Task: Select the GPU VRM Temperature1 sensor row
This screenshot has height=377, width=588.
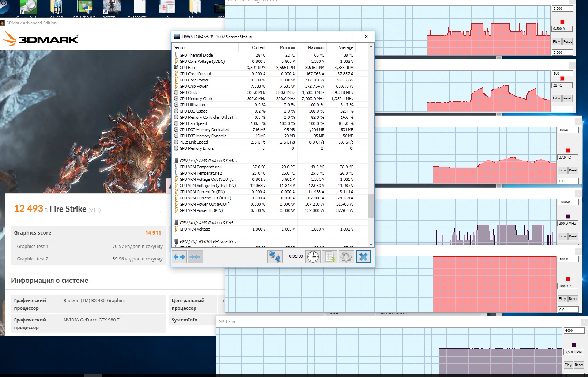Action: coord(269,167)
